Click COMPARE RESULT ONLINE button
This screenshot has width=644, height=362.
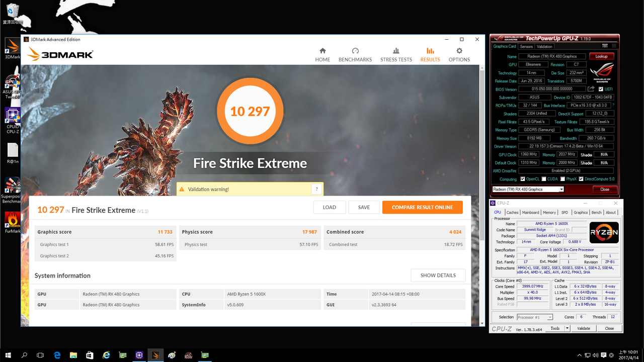423,207
